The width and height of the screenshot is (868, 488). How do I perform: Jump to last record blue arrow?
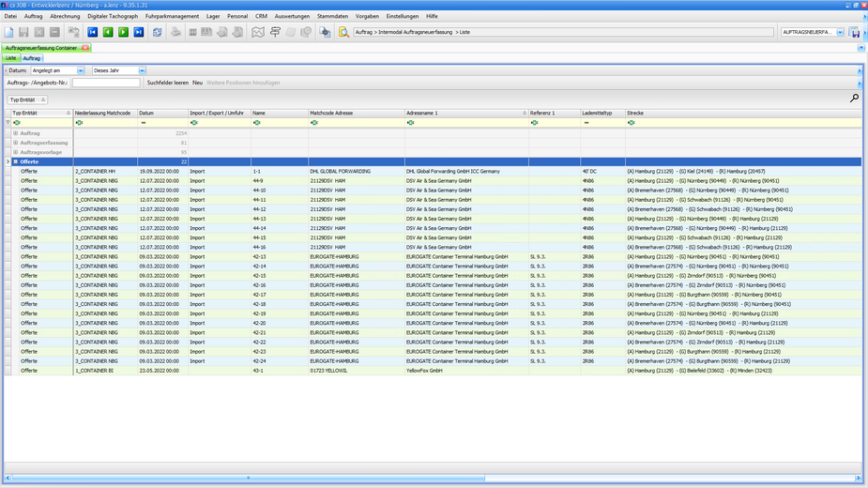(139, 32)
